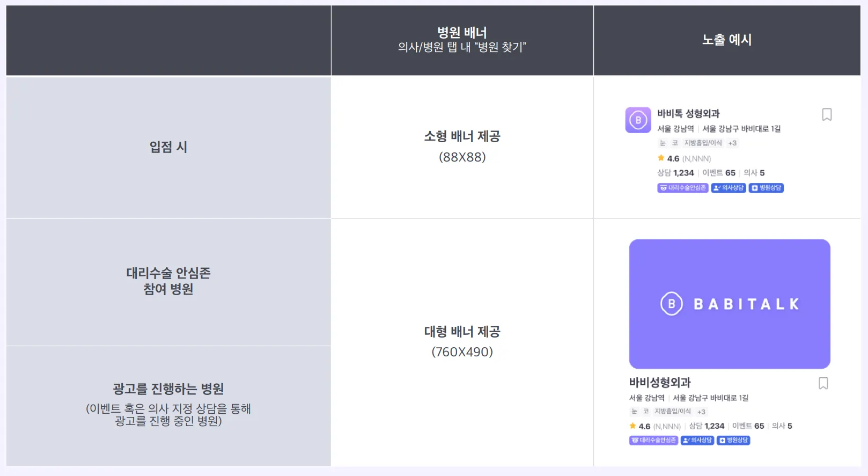Expand the +3 tags in small listing
The height and width of the screenshot is (476, 868).
732,143
